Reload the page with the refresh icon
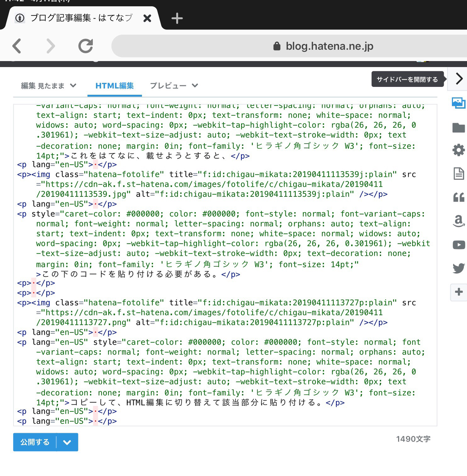467x476 pixels. pos(85,46)
